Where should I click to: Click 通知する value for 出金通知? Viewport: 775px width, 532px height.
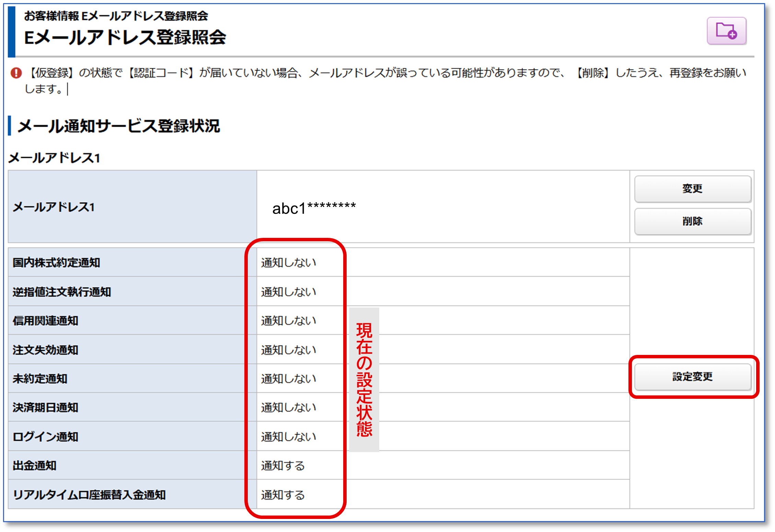pyautogui.click(x=283, y=466)
